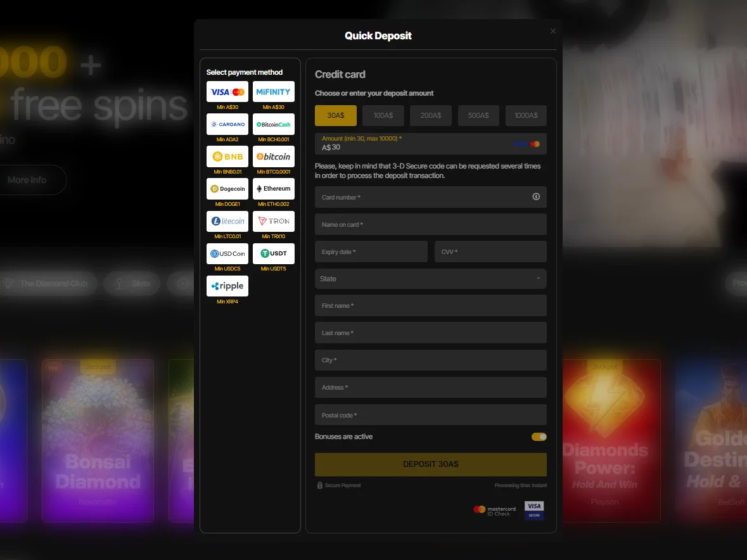Viewport: 747px width, 560px height.
Task: Choose Bitcoin payment method
Action: (274, 156)
